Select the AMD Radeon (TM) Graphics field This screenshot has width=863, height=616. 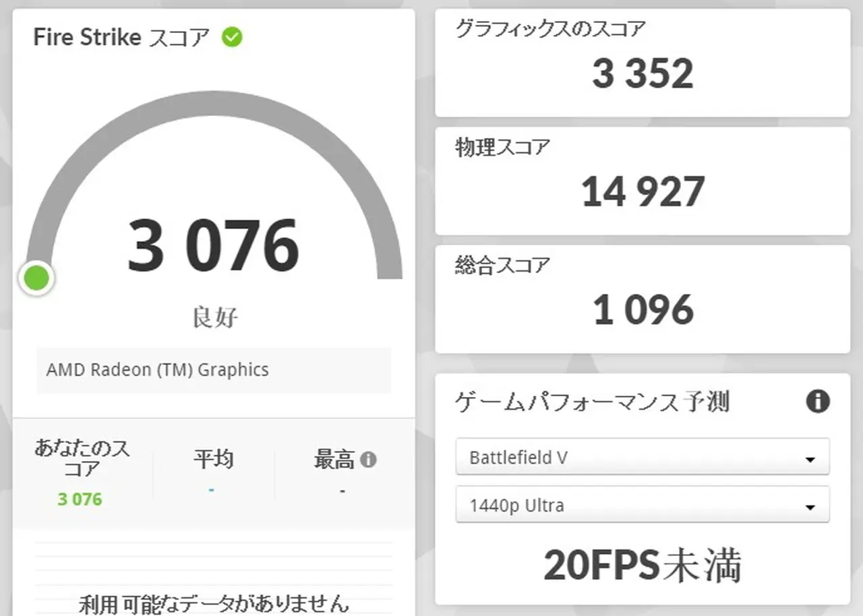pyautogui.click(x=214, y=370)
